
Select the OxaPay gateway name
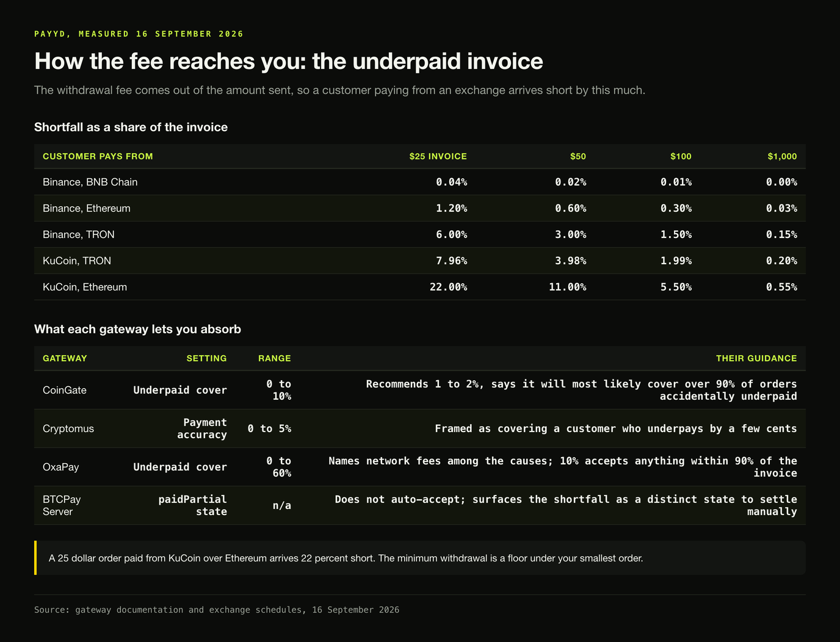coord(61,467)
